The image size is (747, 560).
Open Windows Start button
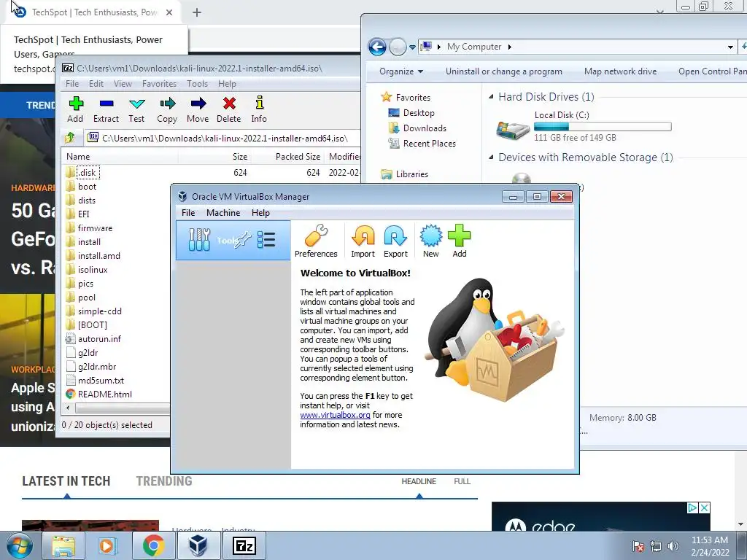click(20, 545)
